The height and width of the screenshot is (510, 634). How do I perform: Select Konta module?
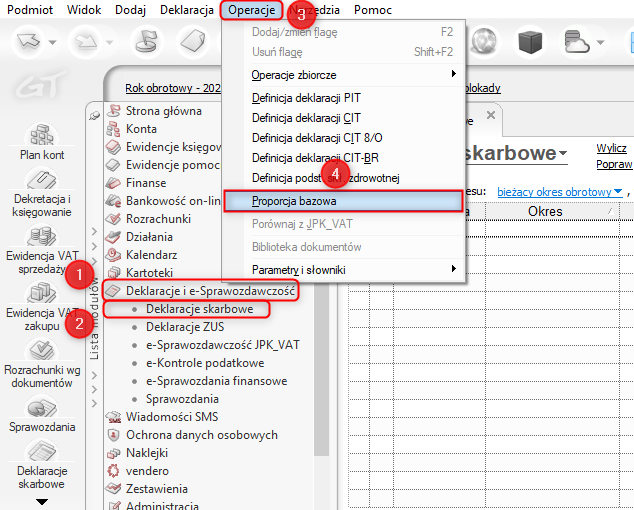(141, 129)
